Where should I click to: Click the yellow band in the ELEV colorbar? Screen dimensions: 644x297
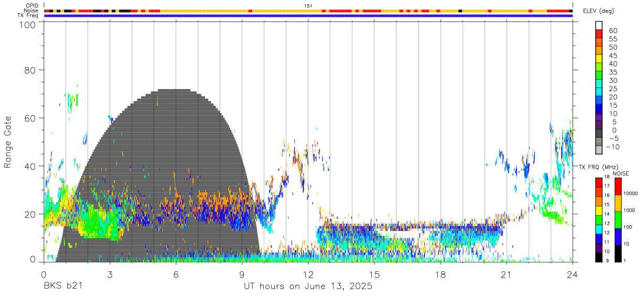599,58
